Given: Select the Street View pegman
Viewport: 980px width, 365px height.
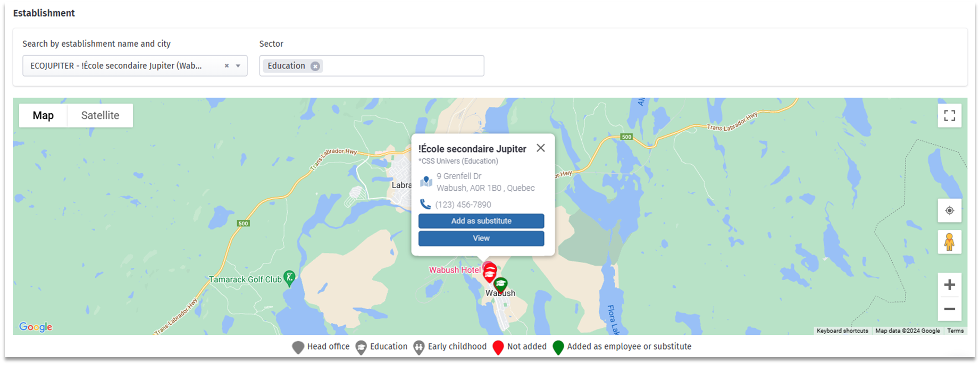Looking at the screenshot, I should coord(950,242).
